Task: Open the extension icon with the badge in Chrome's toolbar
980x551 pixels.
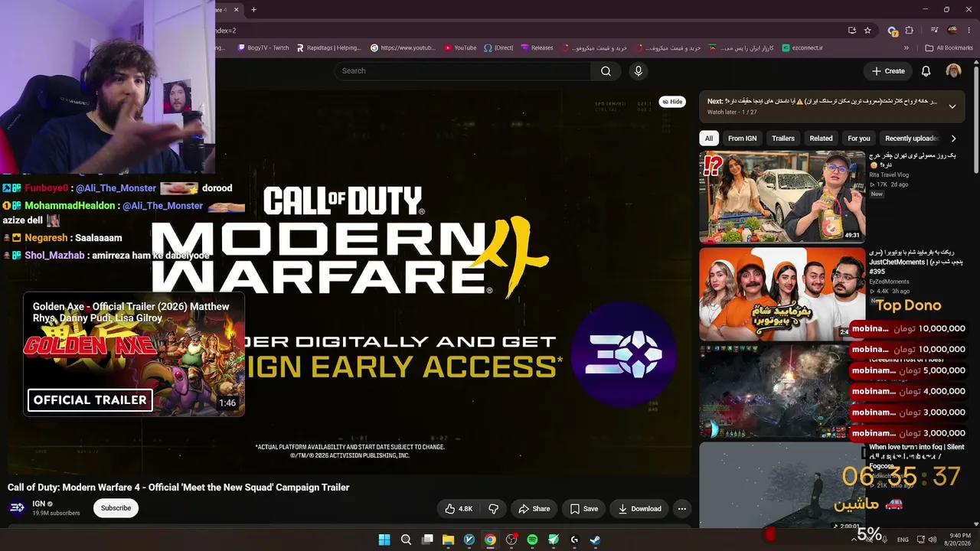Action: tap(892, 31)
